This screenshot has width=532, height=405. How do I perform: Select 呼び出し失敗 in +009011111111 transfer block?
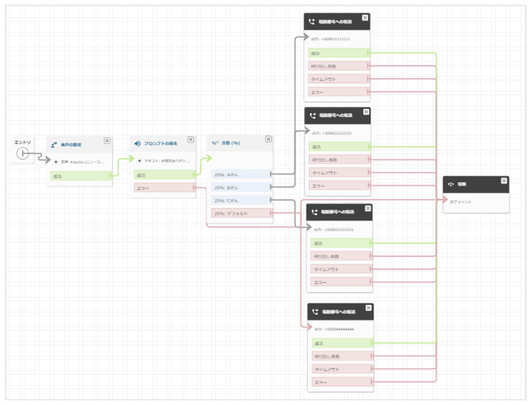point(339,66)
